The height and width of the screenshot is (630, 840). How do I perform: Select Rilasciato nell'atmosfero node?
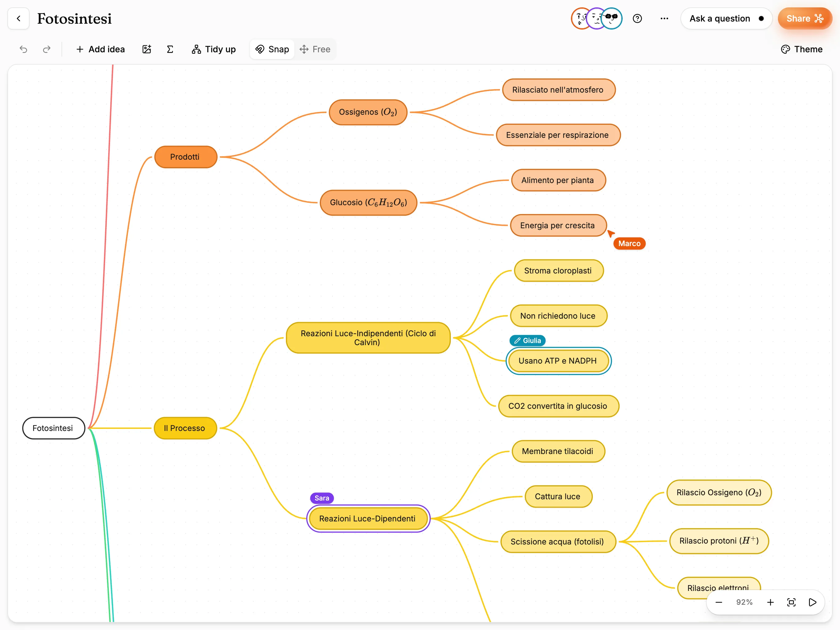tap(559, 90)
